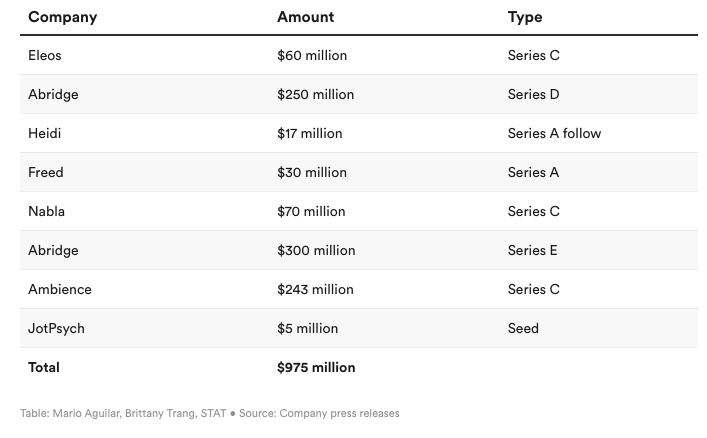The height and width of the screenshot is (438, 707).
Task: Select the Type column header
Action: pyautogui.click(x=525, y=17)
